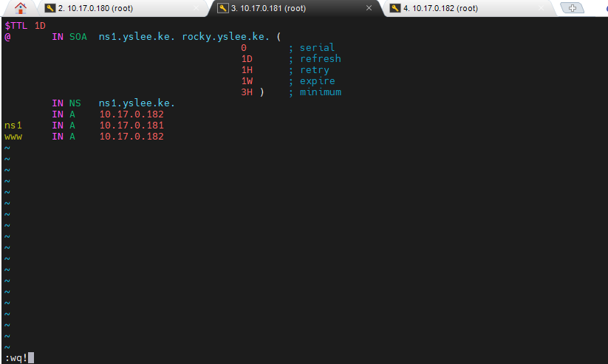Screen dimensions: 608x364
Task: Click the '; expire' comment
Action: [x=312, y=81]
